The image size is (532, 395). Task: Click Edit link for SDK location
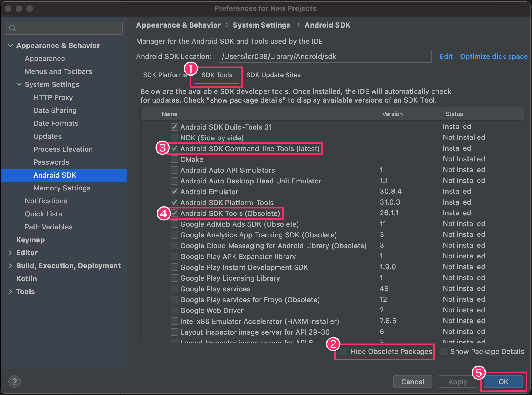(446, 56)
